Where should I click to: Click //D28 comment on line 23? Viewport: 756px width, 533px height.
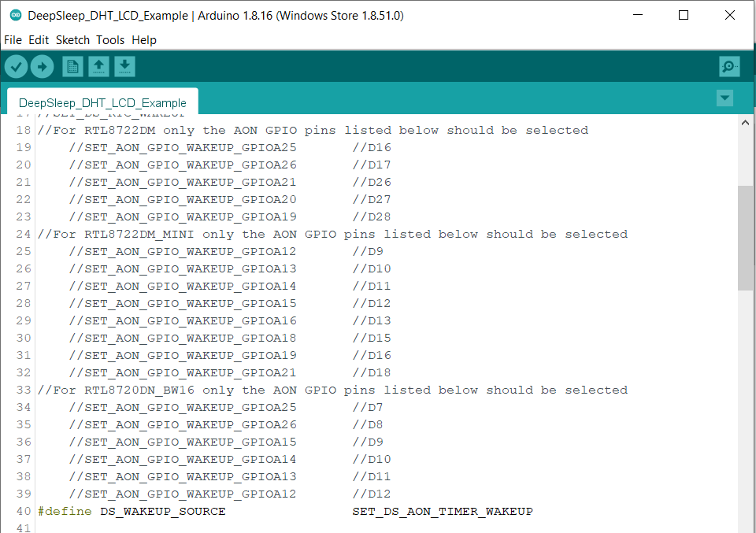point(372,217)
